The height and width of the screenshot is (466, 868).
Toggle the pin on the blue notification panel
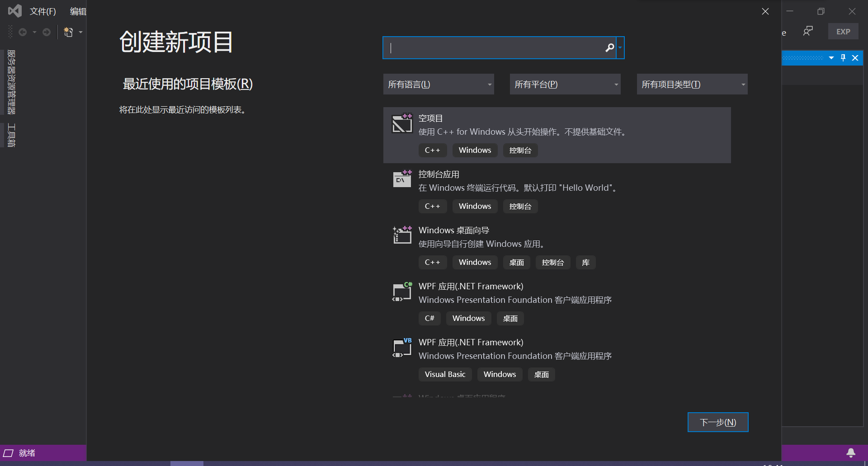pos(843,58)
